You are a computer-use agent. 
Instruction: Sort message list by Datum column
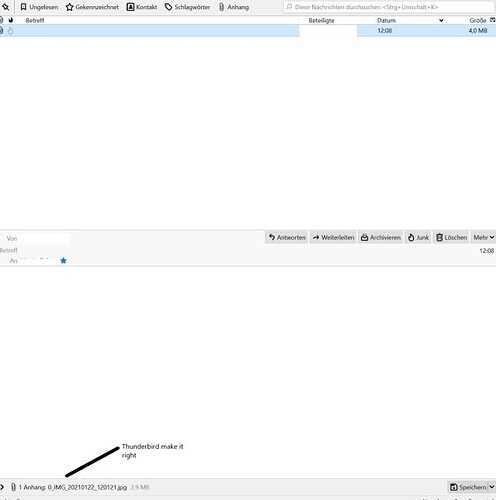click(386, 20)
